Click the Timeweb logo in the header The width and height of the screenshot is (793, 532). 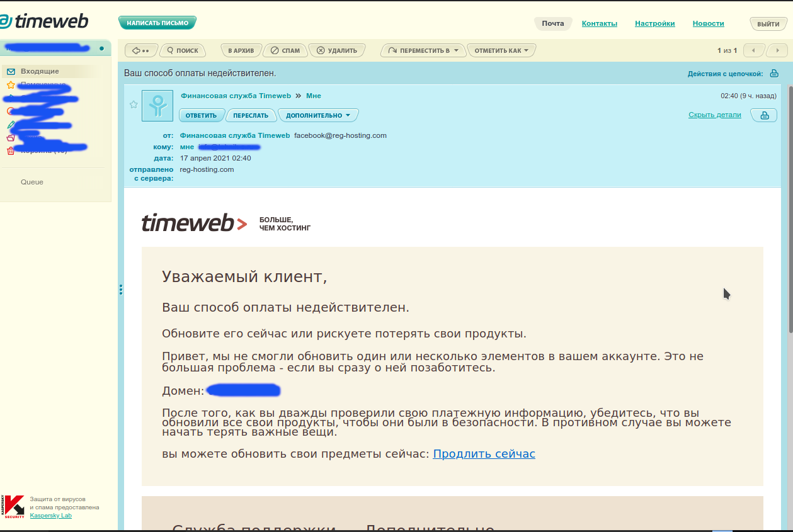[x=44, y=21]
